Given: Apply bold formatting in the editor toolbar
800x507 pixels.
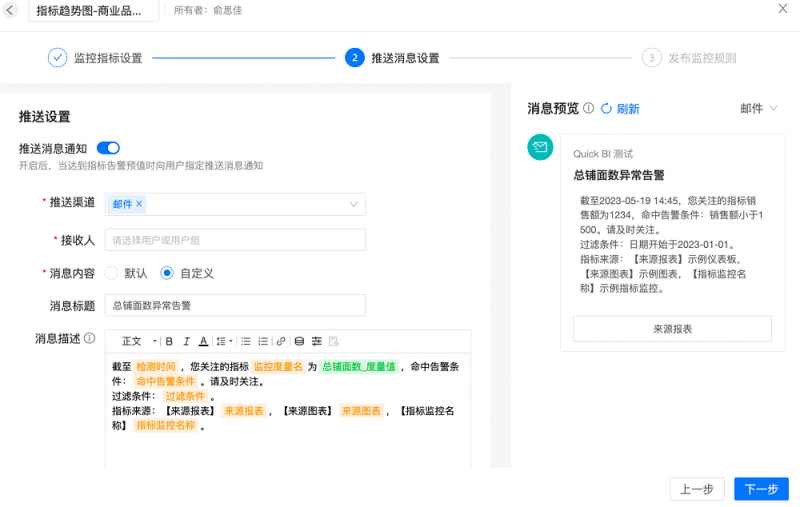Looking at the screenshot, I should (x=169, y=341).
